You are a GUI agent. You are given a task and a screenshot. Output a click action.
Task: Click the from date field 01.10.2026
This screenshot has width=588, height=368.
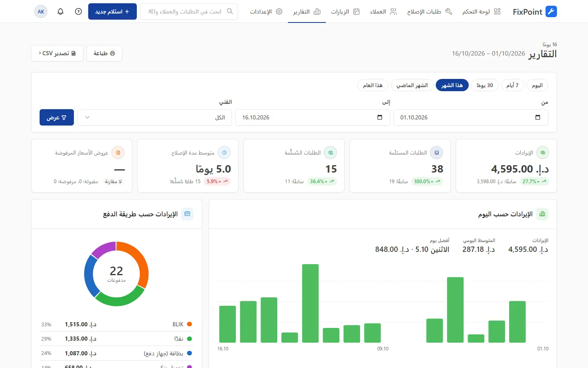click(x=471, y=117)
